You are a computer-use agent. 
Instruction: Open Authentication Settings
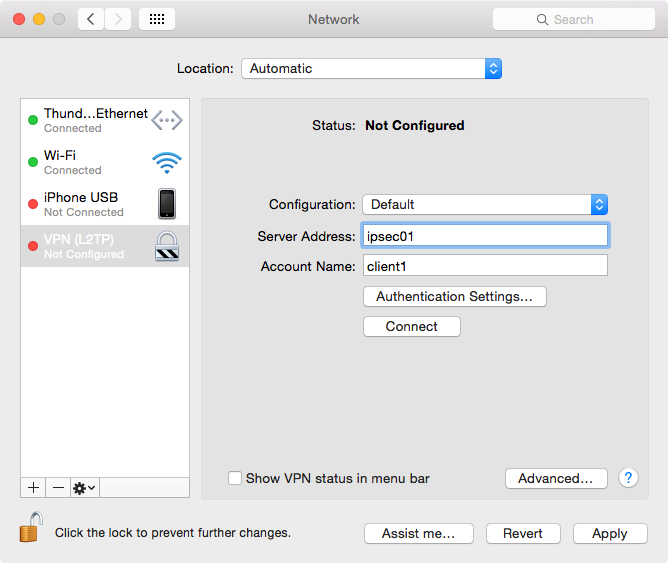point(454,296)
